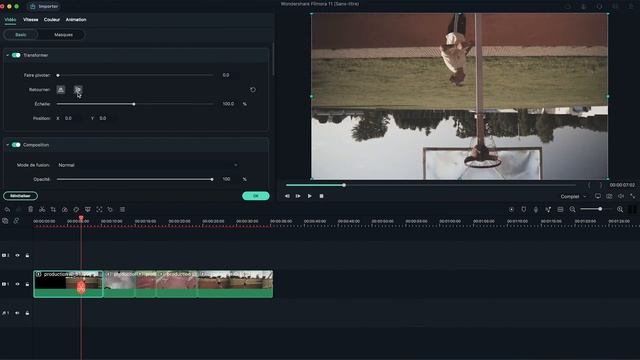Select the Basic sub-tab
This screenshot has width=640, height=360.
21,35
